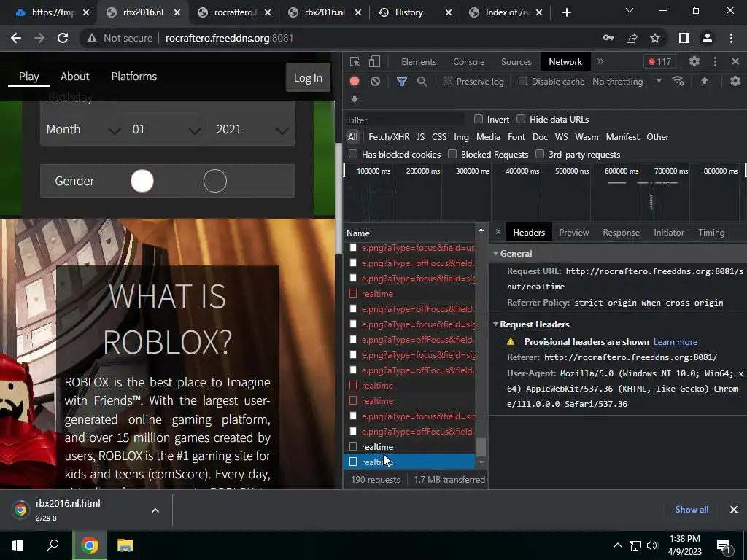
Task: Show all downloads
Action: pos(692,510)
